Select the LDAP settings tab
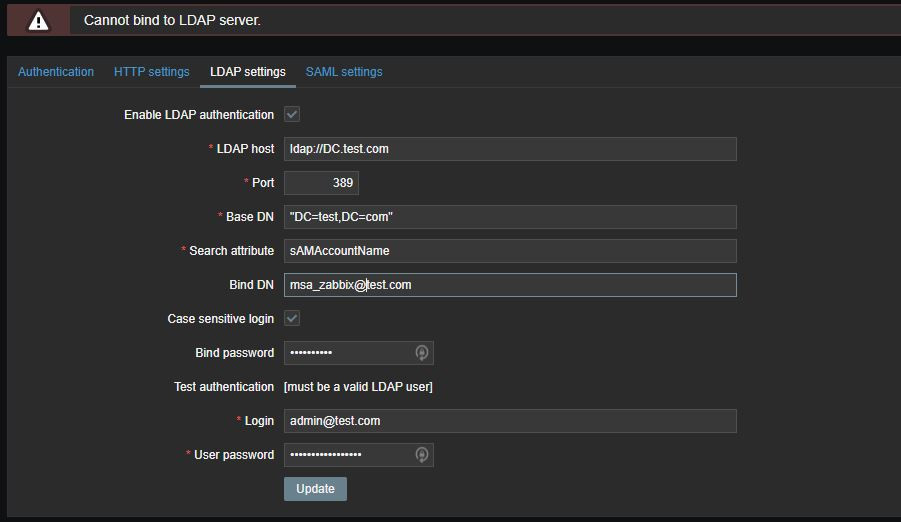Screen dimensions: 901x522 247,72
